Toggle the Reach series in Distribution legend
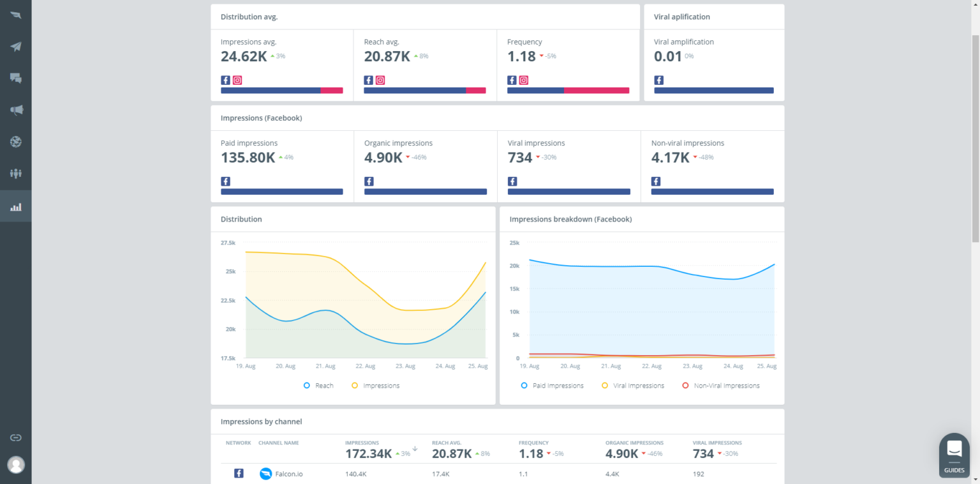980x484 pixels. [318, 385]
